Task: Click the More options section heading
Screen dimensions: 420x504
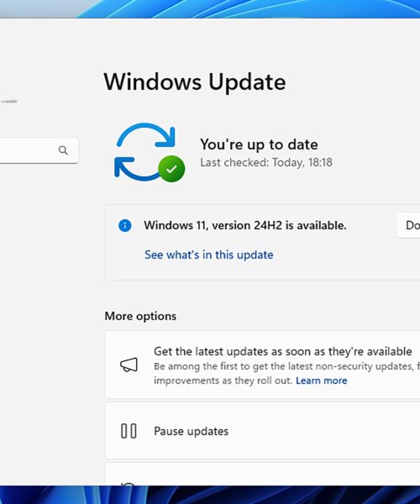Action: click(140, 317)
